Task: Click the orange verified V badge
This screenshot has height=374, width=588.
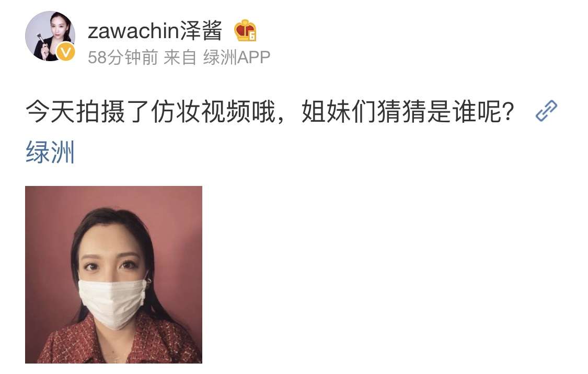Action: [x=66, y=52]
